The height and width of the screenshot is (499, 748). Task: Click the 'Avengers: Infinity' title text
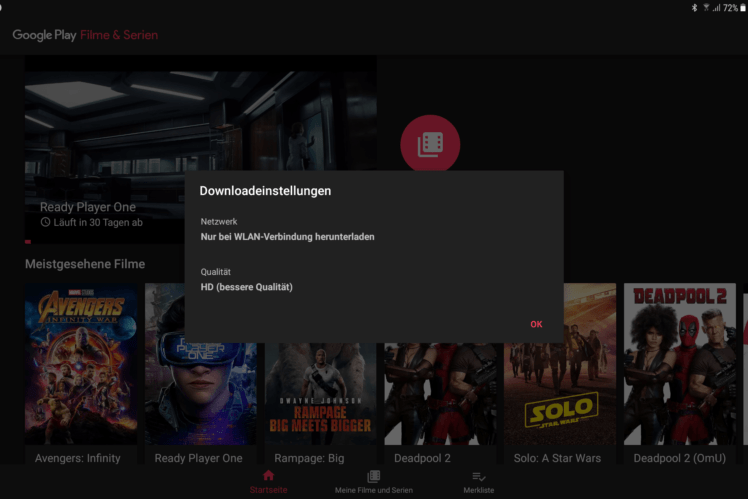click(77, 458)
